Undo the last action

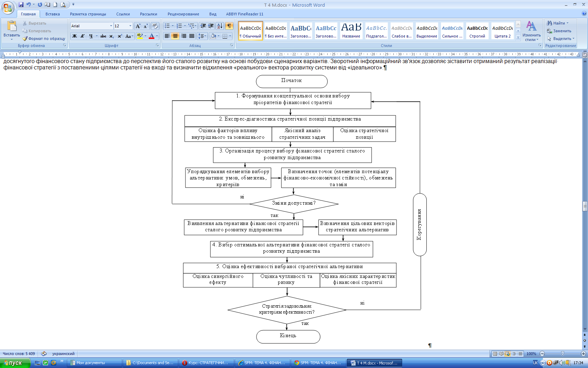(28, 5)
